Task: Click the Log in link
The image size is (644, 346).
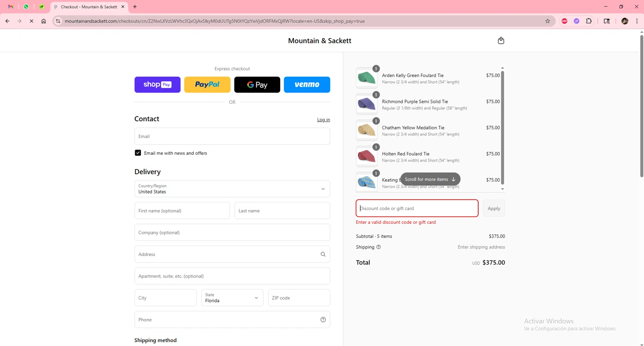Action: click(323, 120)
